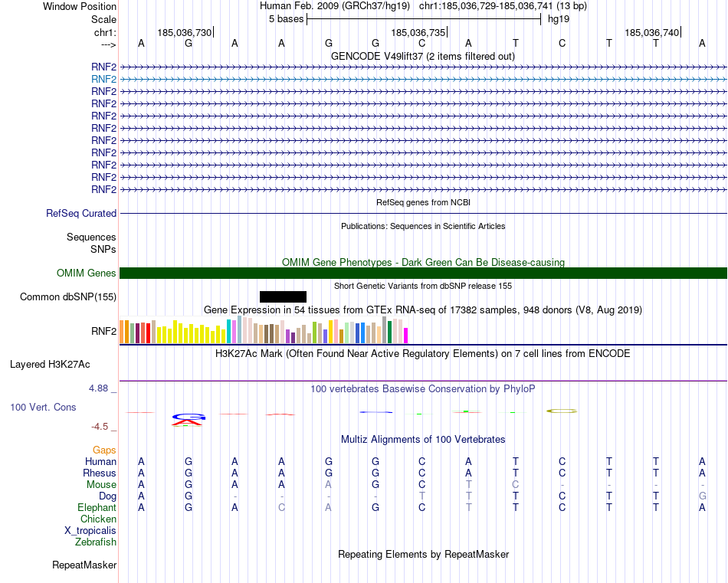This screenshot has height=583, width=728.
Task: Select the light blue RNF2 transcript label
Action: (x=103, y=80)
